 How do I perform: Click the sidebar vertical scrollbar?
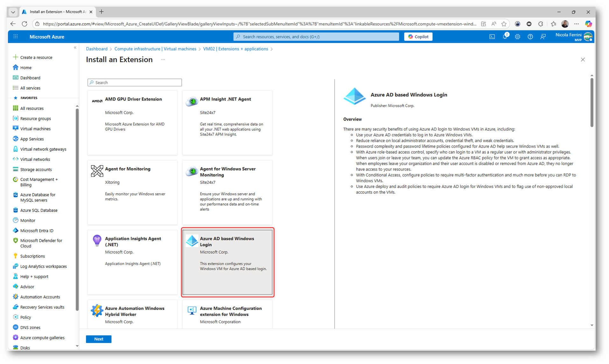(77, 210)
